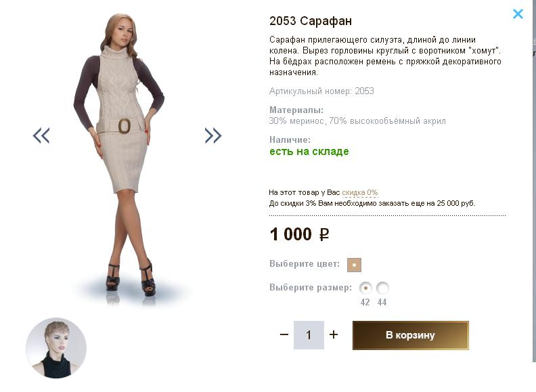Close the product popup window

(x=518, y=14)
